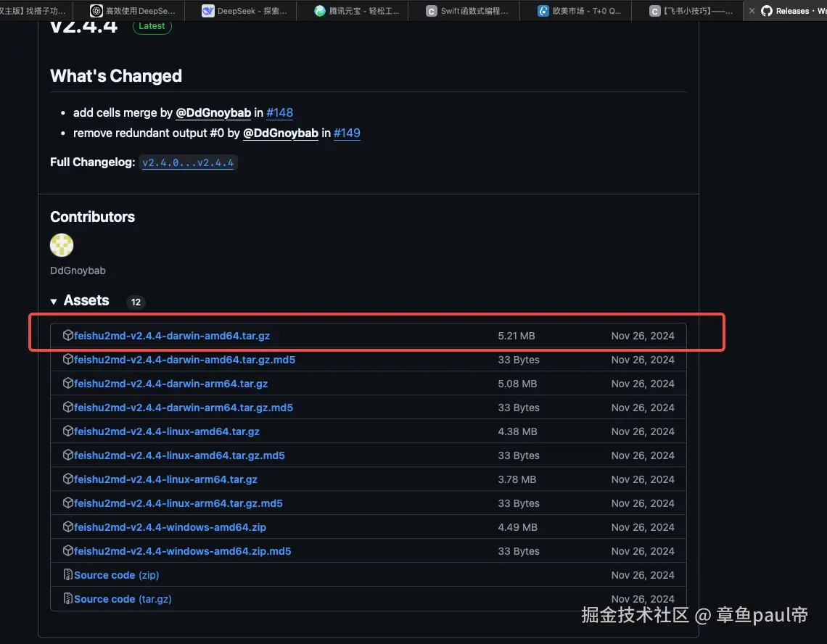
Task: Click the Assets heading
Action: pos(86,301)
